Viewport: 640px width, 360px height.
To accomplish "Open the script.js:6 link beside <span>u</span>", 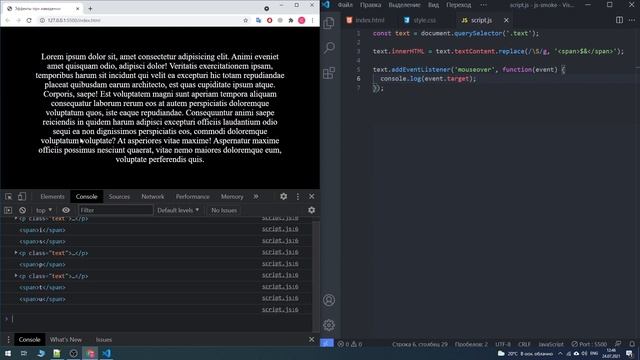I will coord(280,298).
